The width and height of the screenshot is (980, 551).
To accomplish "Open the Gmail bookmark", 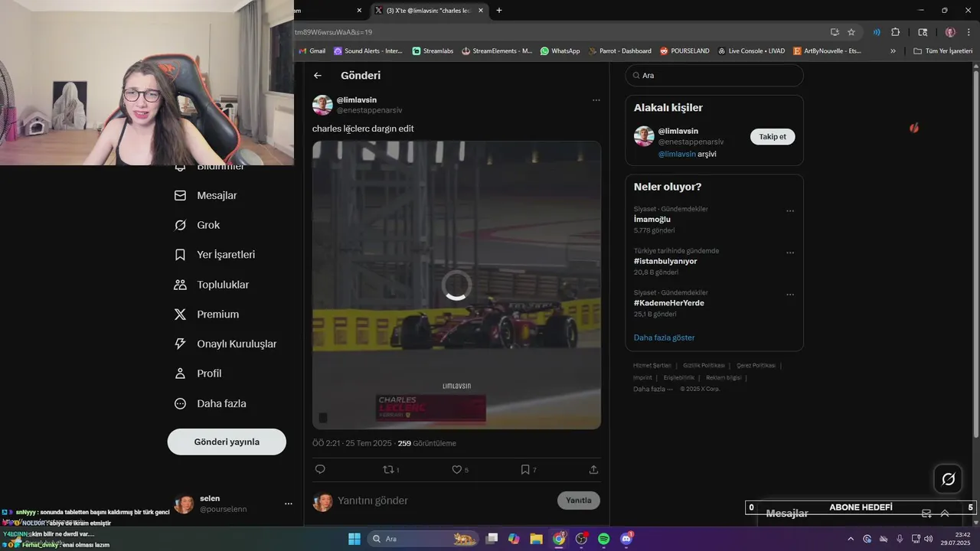I will click(312, 51).
